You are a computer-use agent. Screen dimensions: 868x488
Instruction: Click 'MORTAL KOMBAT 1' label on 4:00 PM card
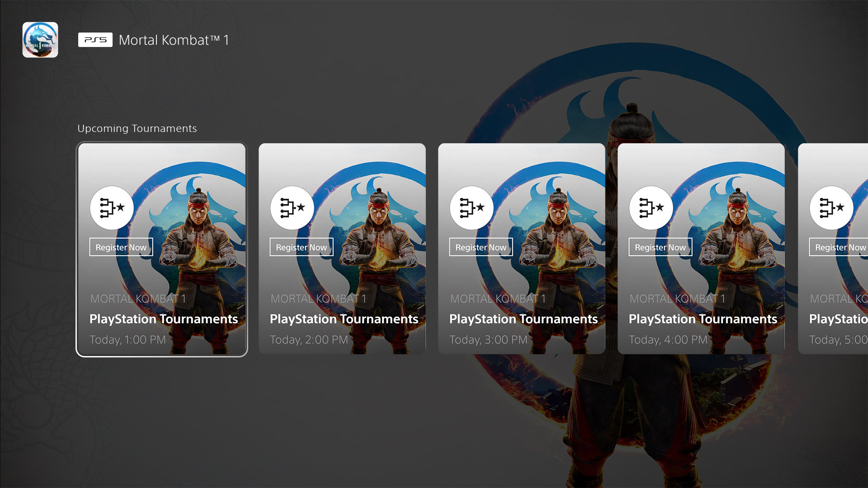678,299
